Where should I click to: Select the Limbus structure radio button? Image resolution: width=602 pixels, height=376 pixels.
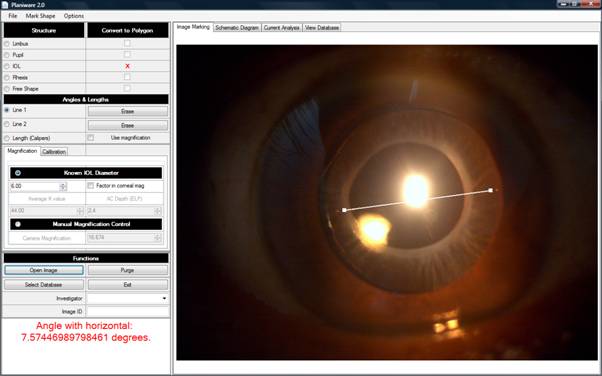[x=7, y=44]
